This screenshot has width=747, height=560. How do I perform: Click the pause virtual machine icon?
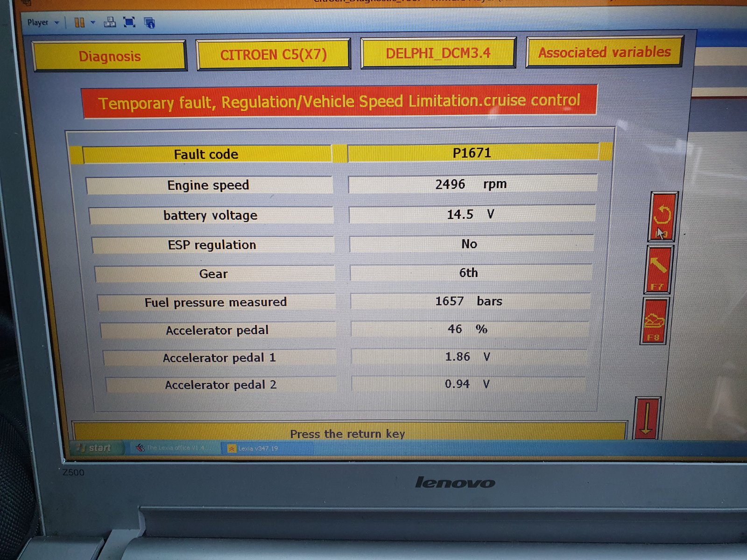(79, 22)
